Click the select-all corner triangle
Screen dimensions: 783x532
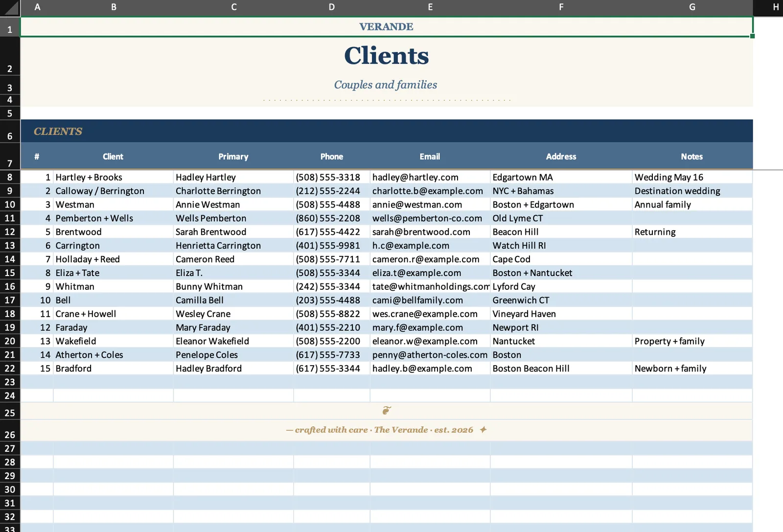point(10,7)
